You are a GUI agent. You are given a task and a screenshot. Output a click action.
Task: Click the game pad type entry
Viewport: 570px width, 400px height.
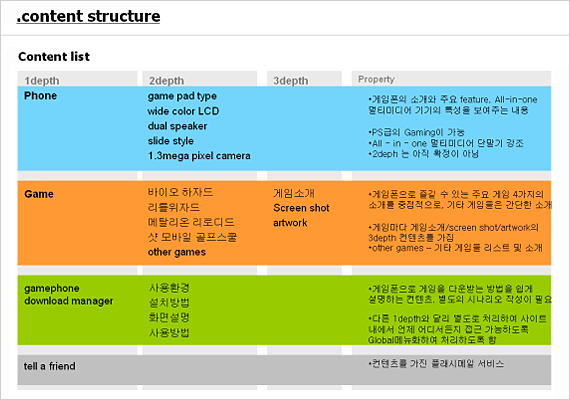coord(182,96)
